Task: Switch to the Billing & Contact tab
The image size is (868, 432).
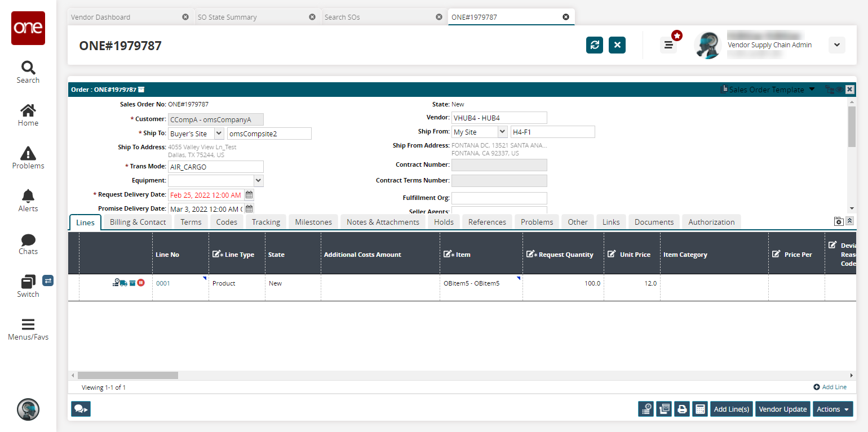Action: [138, 222]
